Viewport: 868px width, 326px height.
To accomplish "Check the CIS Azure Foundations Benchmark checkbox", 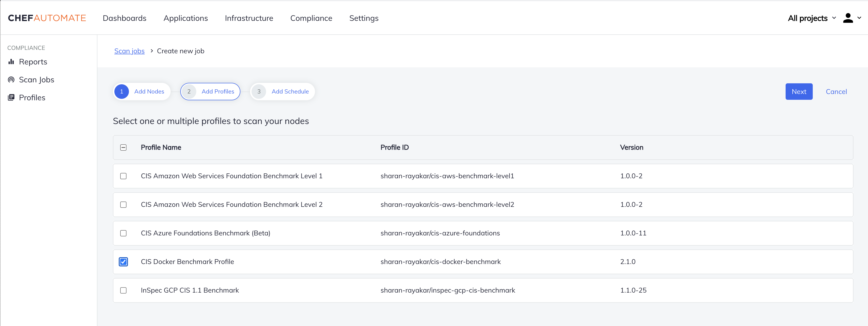I will click(x=123, y=233).
